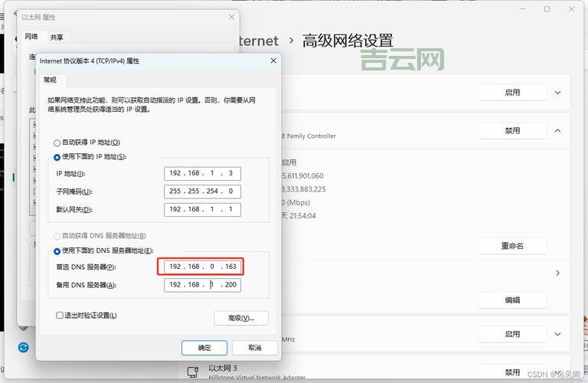Click the 取消 button in IPv4 dialog

[255, 348]
